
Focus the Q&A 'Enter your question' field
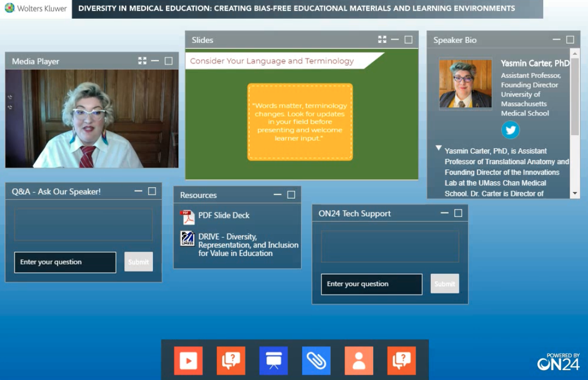65,262
